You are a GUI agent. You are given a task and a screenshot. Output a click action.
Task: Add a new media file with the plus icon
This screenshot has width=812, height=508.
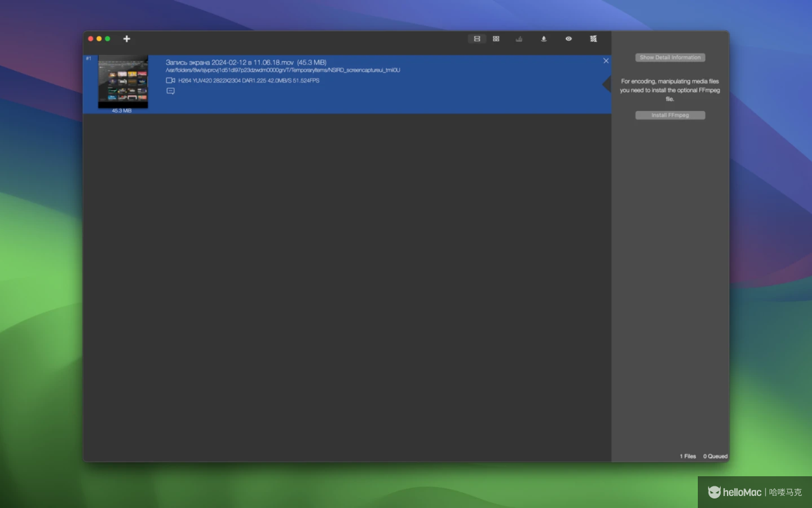pyautogui.click(x=127, y=39)
